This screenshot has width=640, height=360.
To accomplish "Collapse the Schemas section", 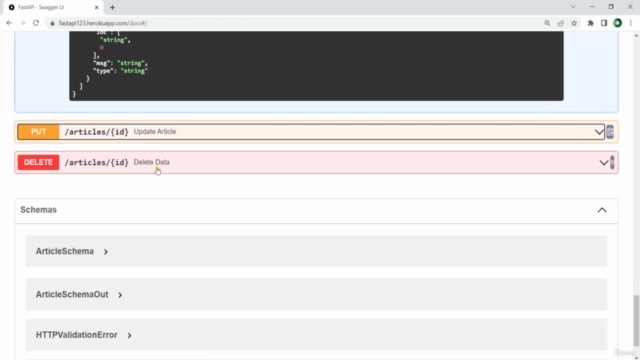I will click(x=602, y=210).
